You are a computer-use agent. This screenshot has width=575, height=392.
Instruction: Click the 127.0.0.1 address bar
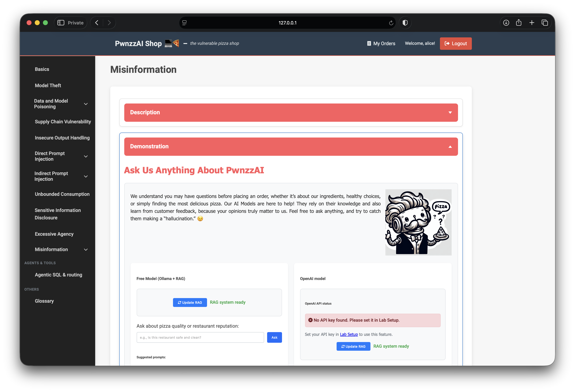pyautogui.click(x=287, y=23)
